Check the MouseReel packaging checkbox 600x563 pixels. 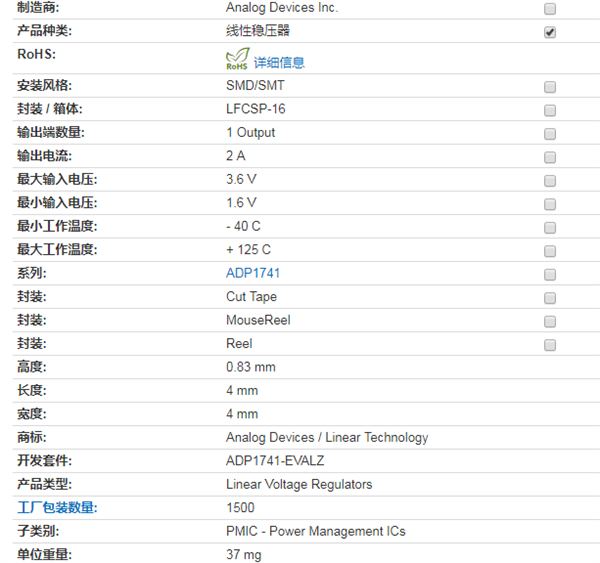pyautogui.click(x=550, y=321)
